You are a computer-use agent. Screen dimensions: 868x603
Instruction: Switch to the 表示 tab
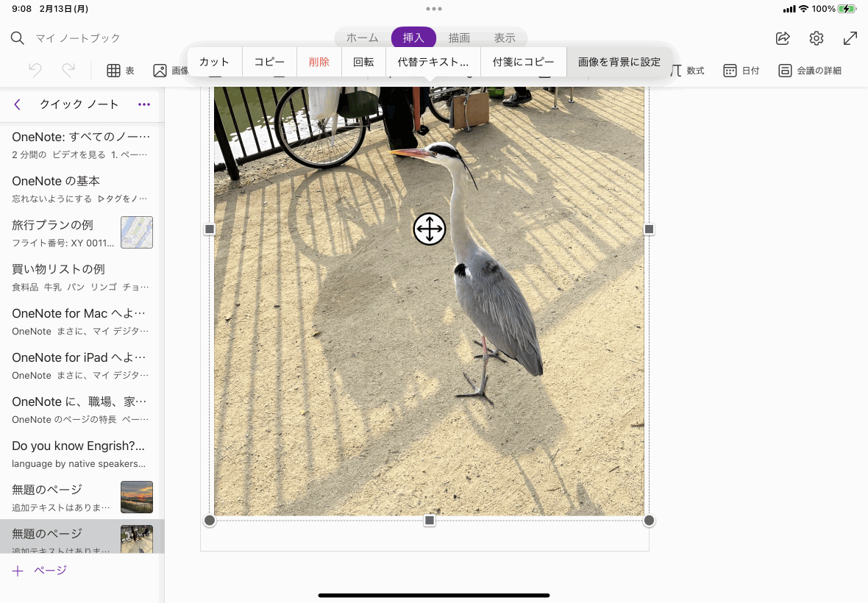point(505,38)
